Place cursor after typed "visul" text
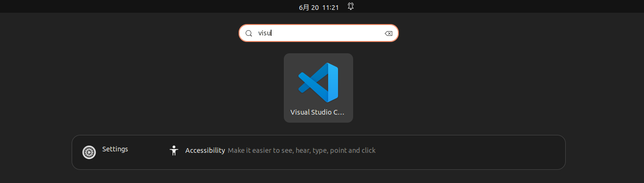Screen dimensions: 644x183 273,33
